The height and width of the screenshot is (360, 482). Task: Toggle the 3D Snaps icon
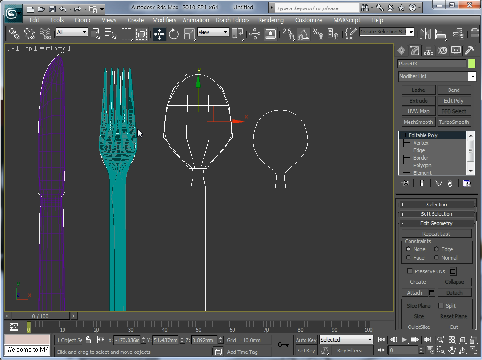tap(289, 34)
